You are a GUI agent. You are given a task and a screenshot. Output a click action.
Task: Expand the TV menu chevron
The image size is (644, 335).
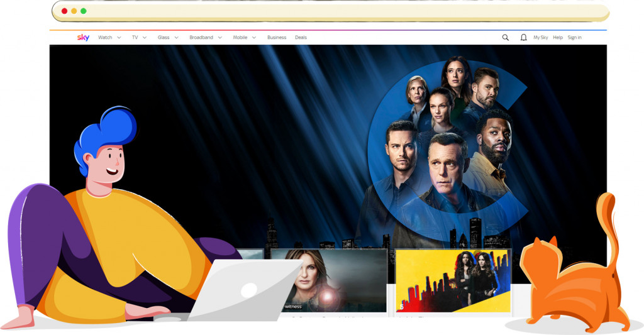145,37
